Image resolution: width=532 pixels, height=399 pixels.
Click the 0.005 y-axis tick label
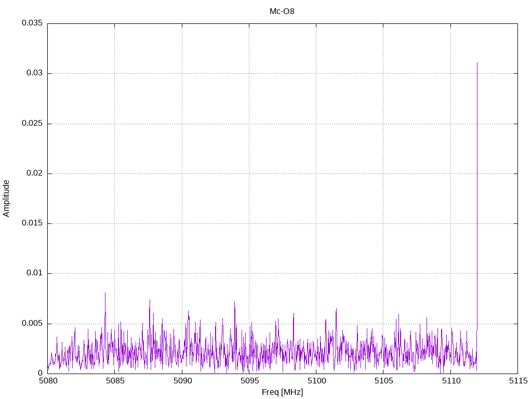(32, 324)
